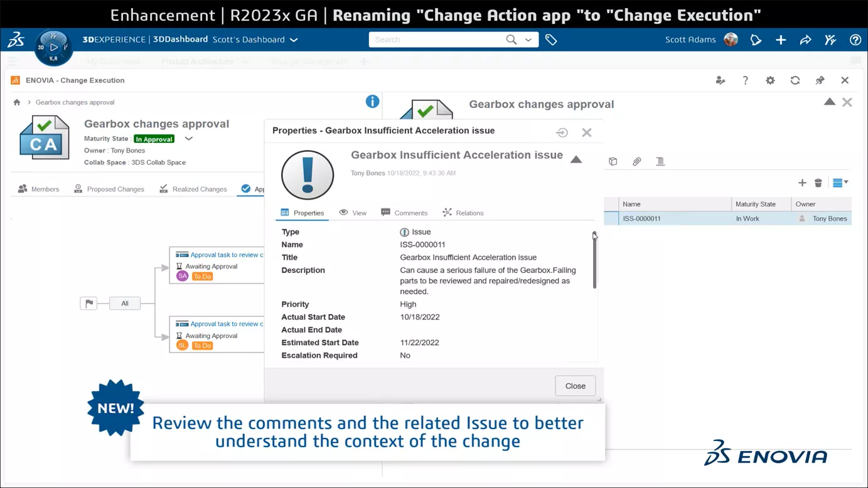Open Scott Adams profile avatar
The image size is (868, 488).
coord(731,40)
